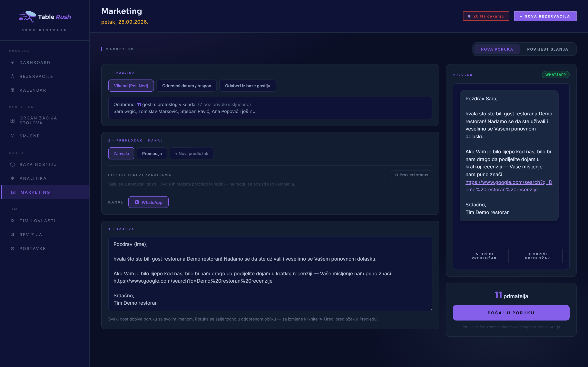The width and height of the screenshot is (588, 367).
Task: Choose Određeni datum / raspon audience
Action: 187,86
